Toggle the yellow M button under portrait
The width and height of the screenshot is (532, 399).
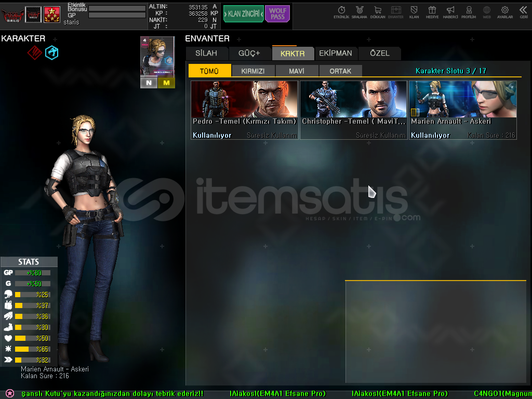166,83
